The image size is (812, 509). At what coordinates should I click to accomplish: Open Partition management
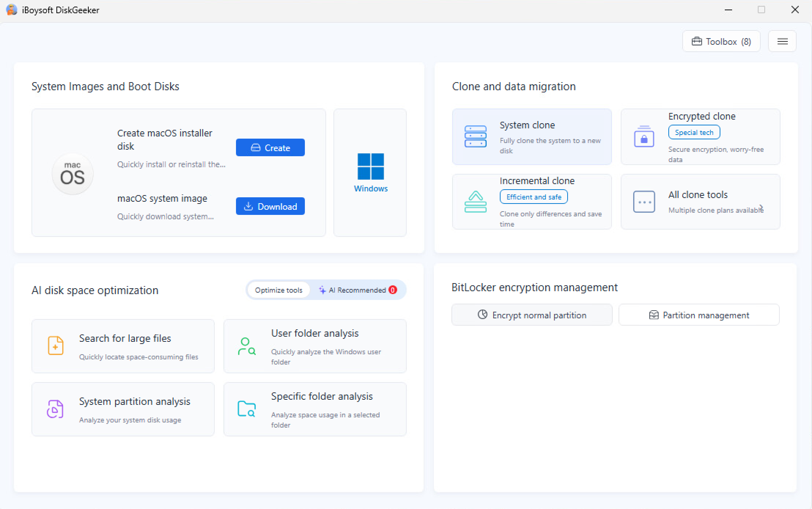tap(699, 315)
